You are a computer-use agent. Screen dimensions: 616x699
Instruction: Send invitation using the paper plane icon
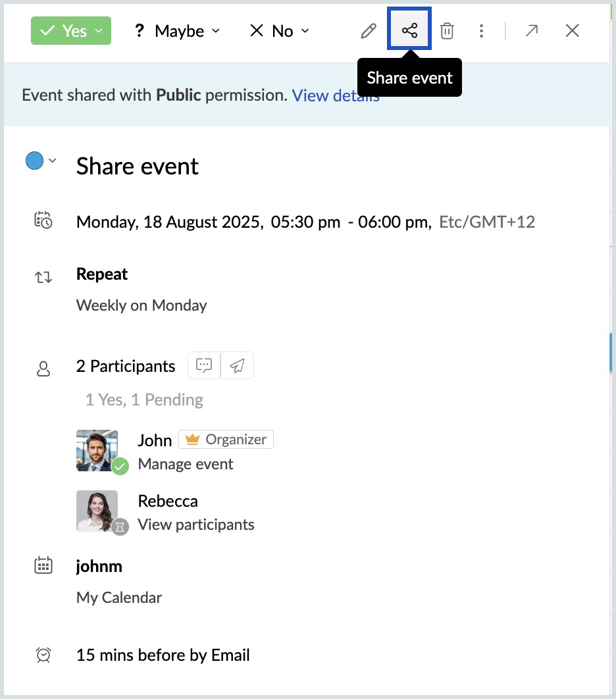238,365
